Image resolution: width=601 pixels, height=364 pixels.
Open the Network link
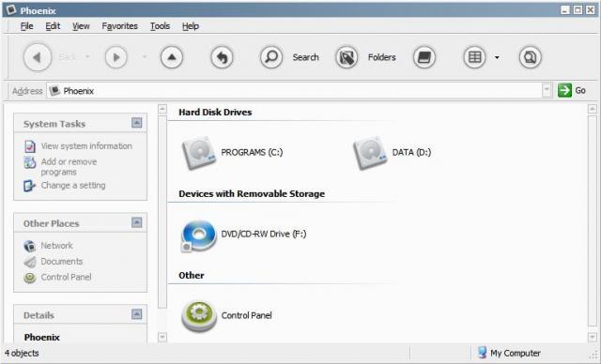(x=56, y=246)
